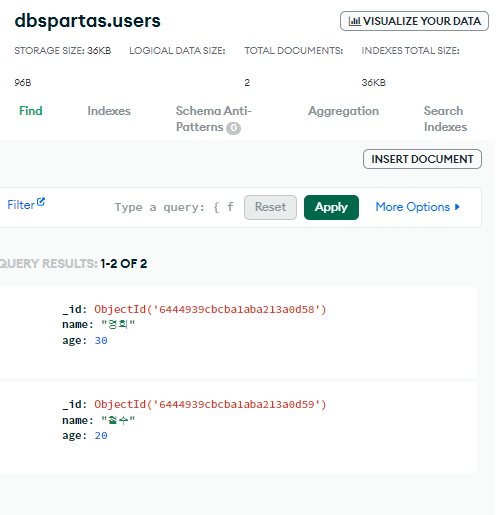The image size is (503, 515).
Task: Open the Filter documentation link
Action: pyautogui.click(x=21, y=205)
